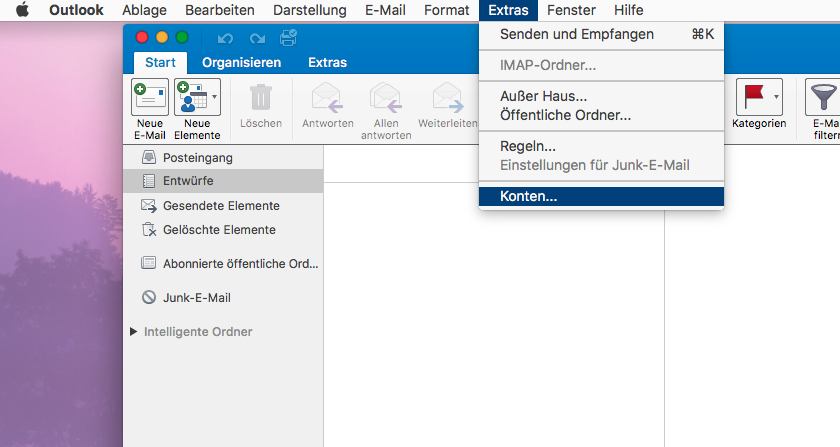The image size is (840, 447).
Task: Click the print icon in title bar
Action: pos(288,38)
